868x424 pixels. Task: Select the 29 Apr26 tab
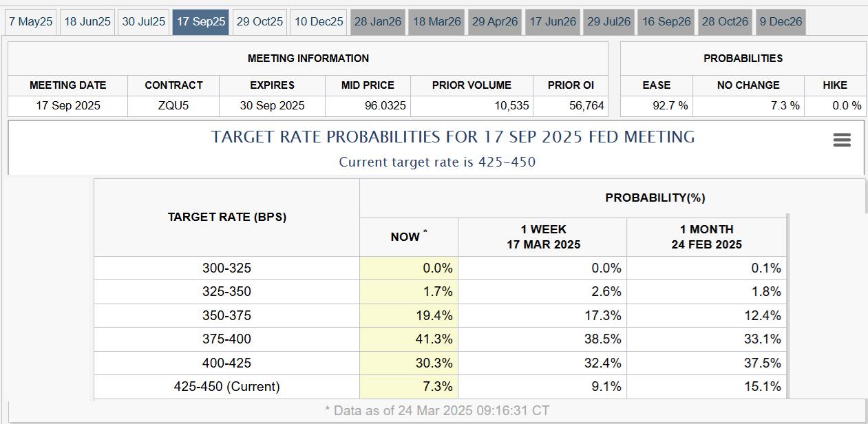495,22
